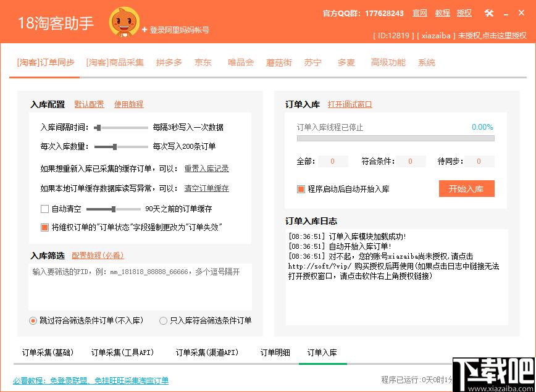Image resolution: width=536 pixels, height=392 pixels.
Task: Open 使用教程 link in 入库配置
Action: pos(129,104)
